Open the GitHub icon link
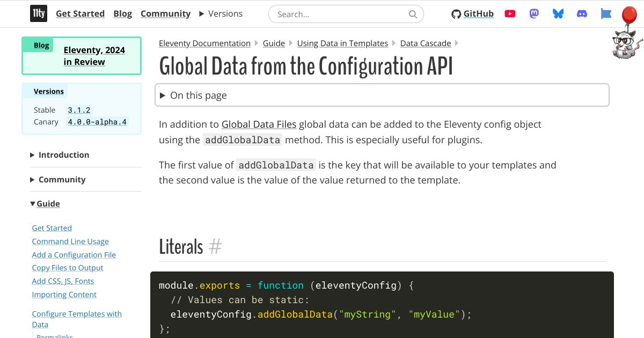The width and height of the screenshot is (644, 338). [x=472, y=14]
